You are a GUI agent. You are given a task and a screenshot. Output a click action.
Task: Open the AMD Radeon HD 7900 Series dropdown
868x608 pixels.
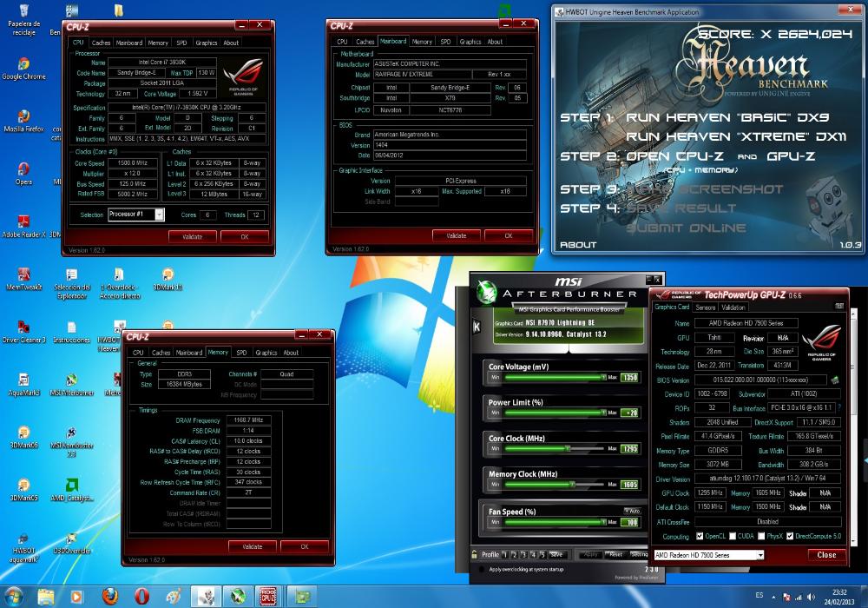(x=708, y=555)
